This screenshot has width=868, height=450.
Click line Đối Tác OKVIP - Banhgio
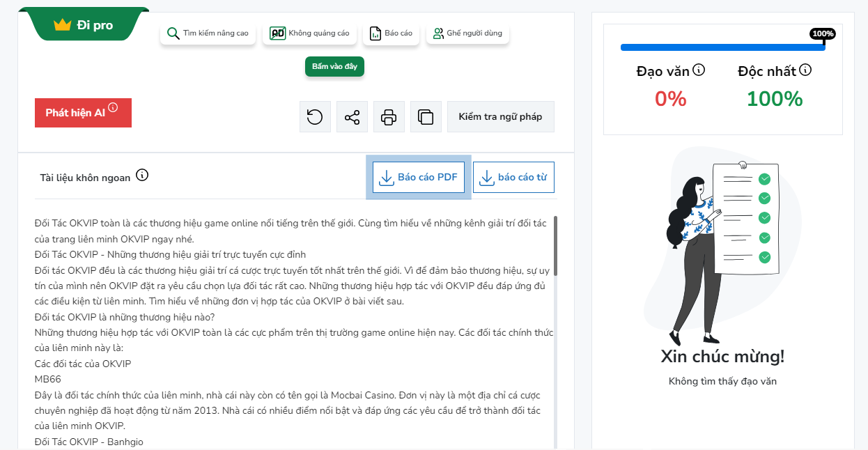89,442
